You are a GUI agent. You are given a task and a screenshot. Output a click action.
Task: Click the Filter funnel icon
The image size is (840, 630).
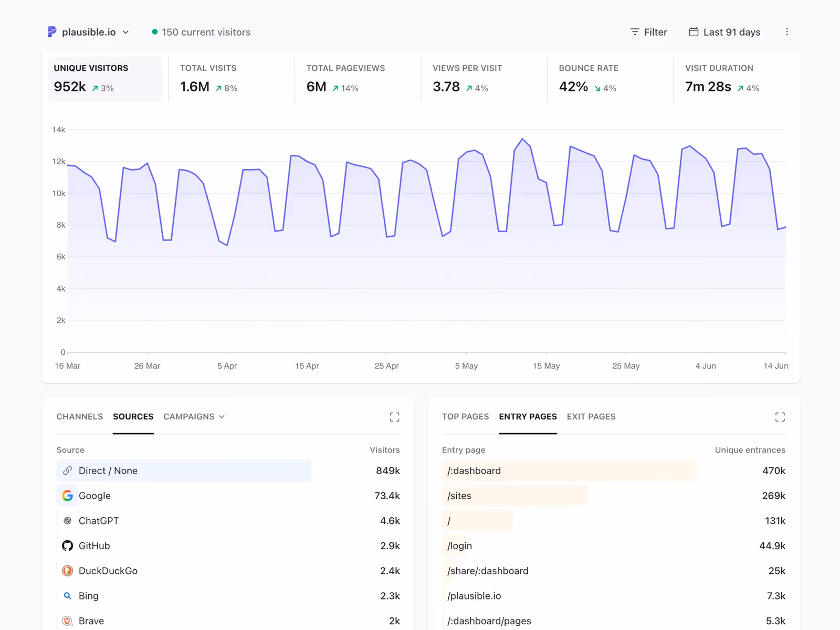[635, 32]
